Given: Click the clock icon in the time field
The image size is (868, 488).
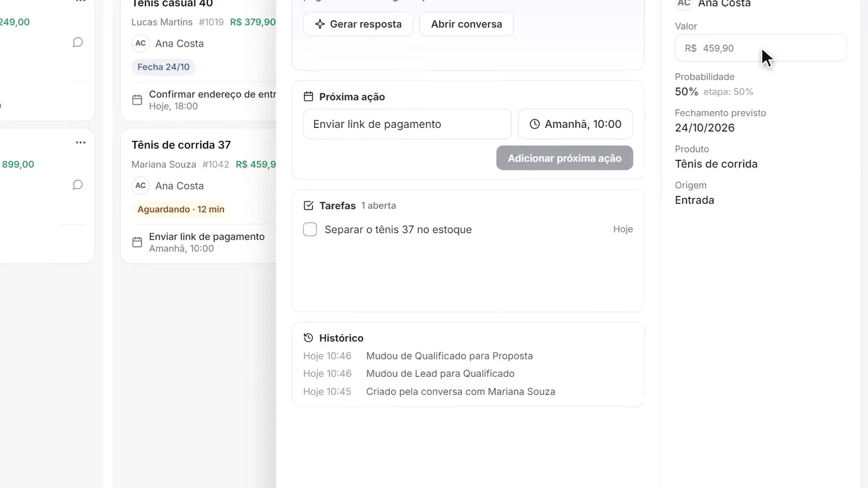Looking at the screenshot, I should [x=534, y=124].
